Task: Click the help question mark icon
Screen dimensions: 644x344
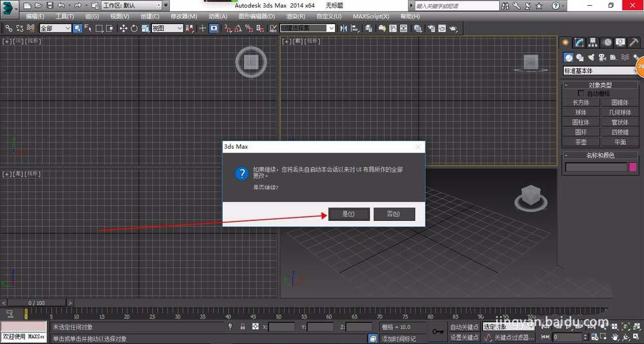Action: pyautogui.click(x=556, y=6)
